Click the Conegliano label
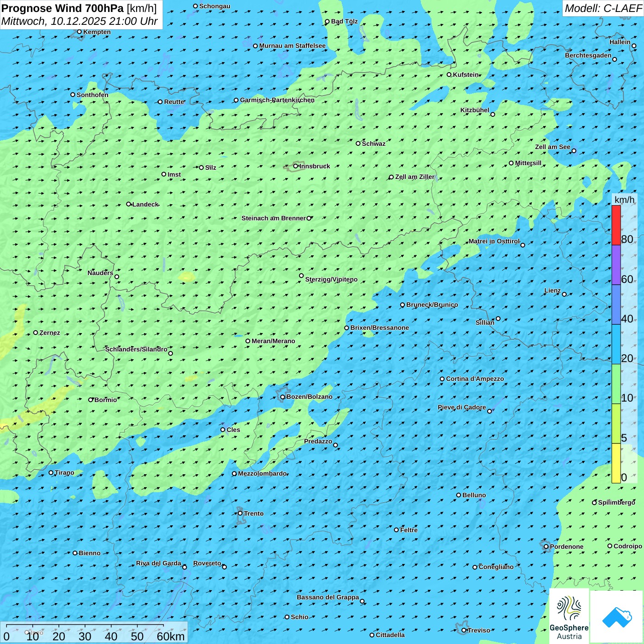 click(496, 567)
